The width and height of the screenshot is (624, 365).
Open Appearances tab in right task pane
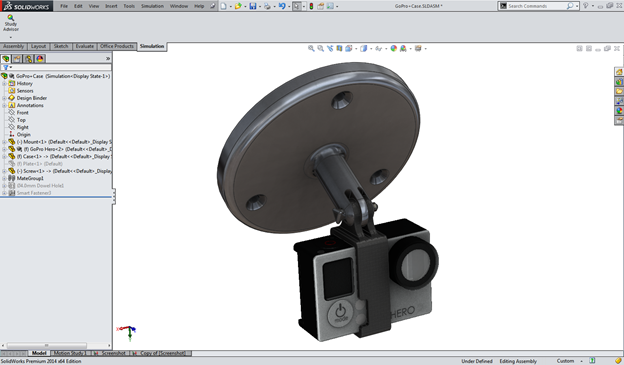click(x=619, y=110)
